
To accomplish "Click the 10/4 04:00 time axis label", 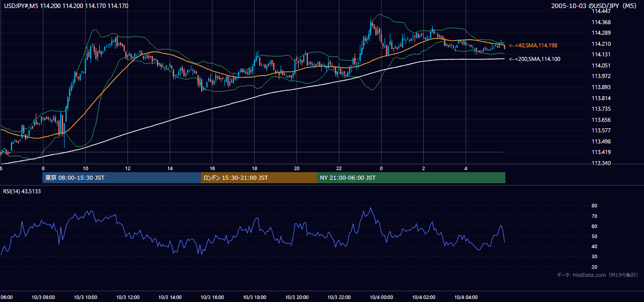I will click(466, 297).
